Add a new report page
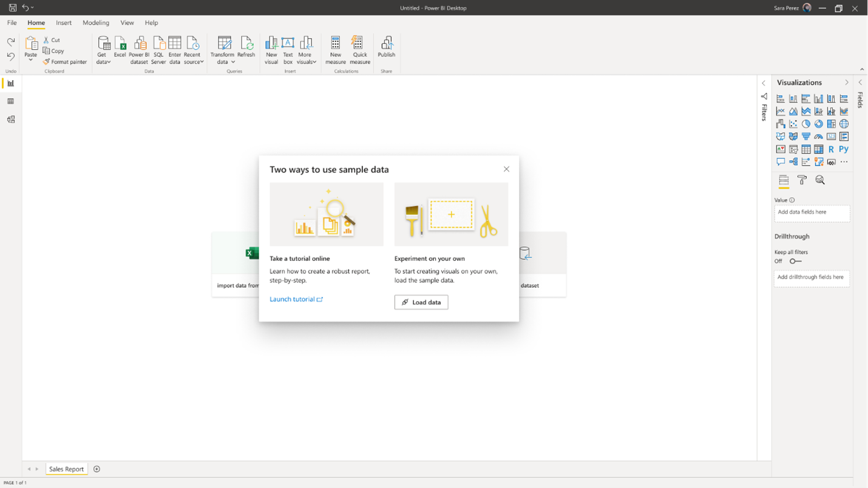 point(97,469)
